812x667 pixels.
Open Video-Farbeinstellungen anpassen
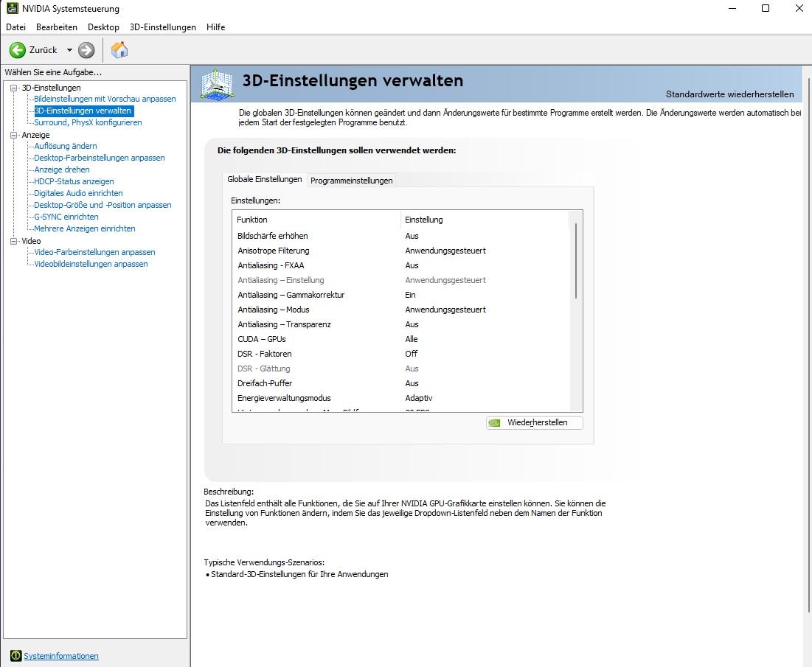pyautogui.click(x=94, y=252)
